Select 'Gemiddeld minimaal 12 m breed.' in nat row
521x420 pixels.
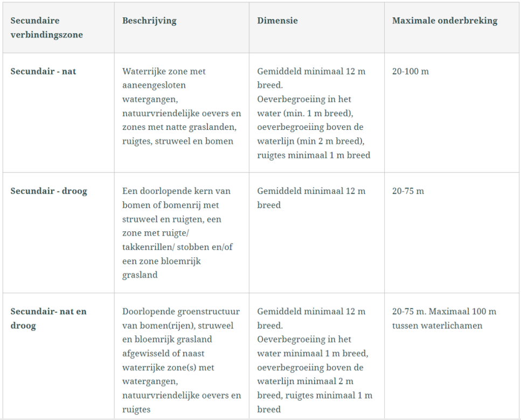coord(311,78)
